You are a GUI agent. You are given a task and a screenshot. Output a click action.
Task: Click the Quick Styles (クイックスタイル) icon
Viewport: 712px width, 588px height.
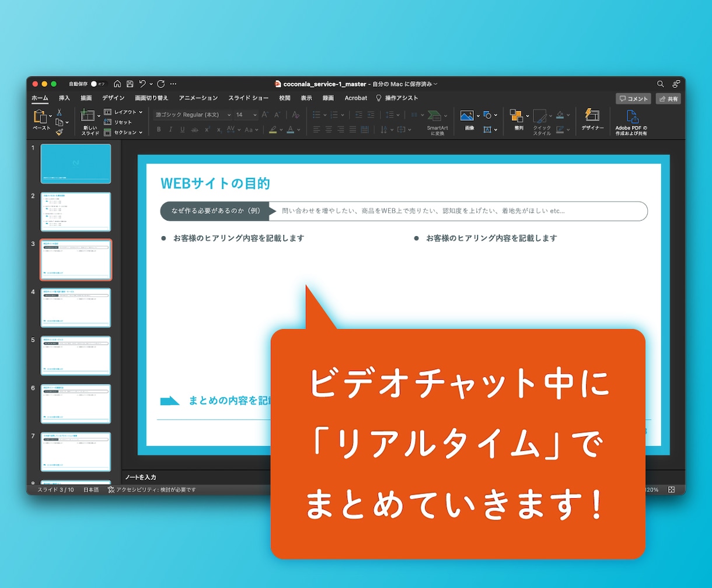click(540, 116)
